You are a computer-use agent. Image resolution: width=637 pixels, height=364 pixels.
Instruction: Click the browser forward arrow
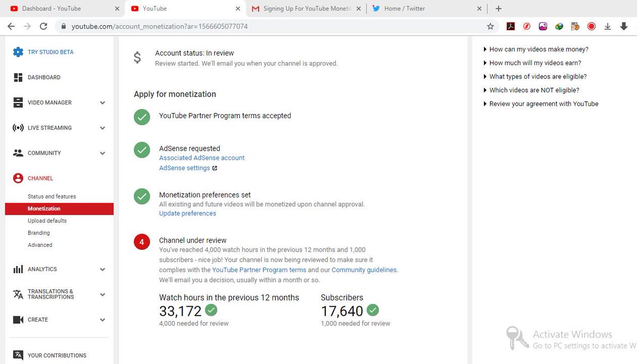coord(27,26)
